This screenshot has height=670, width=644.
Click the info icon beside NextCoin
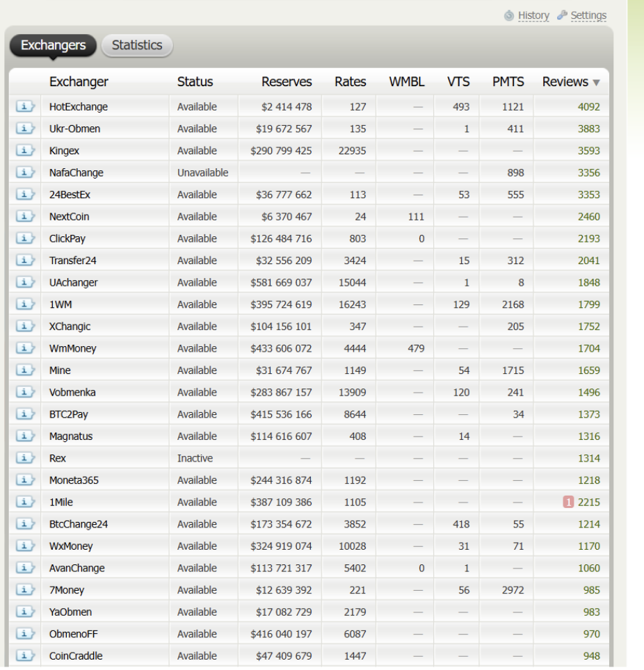pyautogui.click(x=25, y=217)
